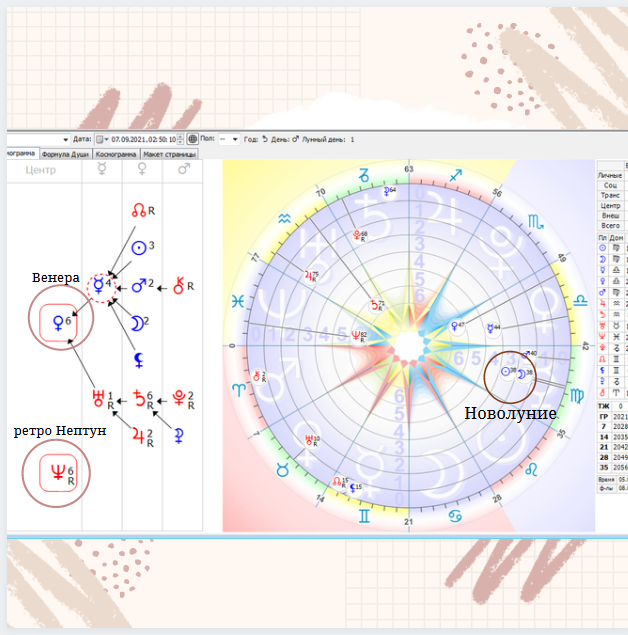Select the Lilith glyph in formula
Screen dimensions: 628x635
click(x=138, y=360)
